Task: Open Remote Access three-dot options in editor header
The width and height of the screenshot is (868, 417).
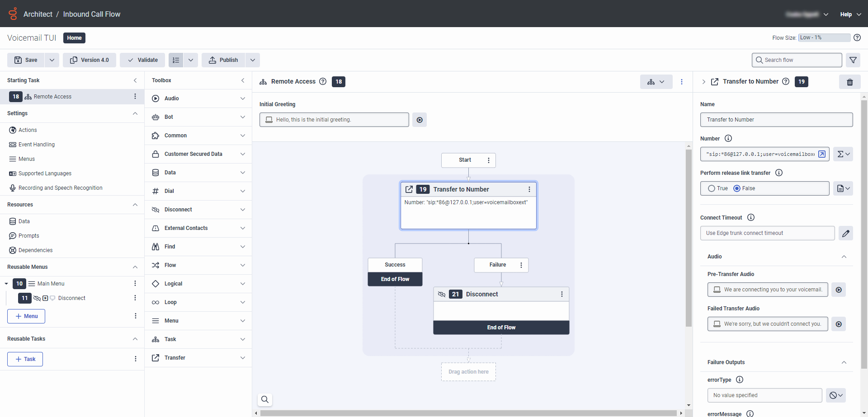Action: pyautogui.click(x=682, y=82)
